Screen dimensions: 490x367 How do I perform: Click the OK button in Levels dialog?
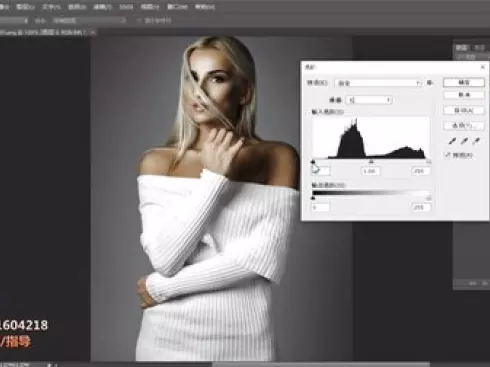464,82
